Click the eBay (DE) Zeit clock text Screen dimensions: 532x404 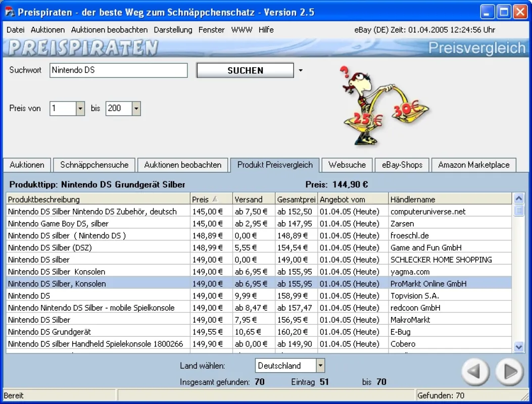pyautogui.click(x=424, y=30)
